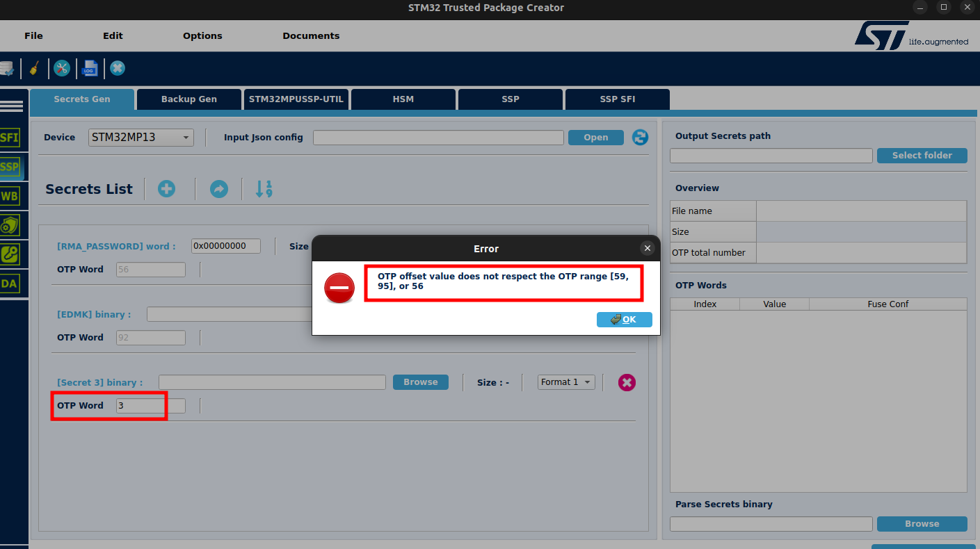Click the refresh icon beside Open button

click(640, 137)
